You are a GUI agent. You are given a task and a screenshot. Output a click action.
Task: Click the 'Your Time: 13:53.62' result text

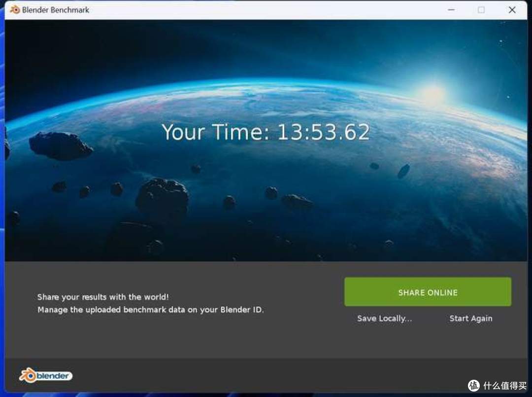tap(266, 132)
